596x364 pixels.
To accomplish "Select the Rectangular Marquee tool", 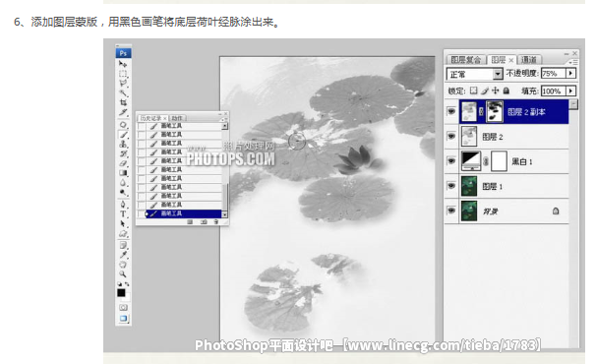I will point(123,74).
